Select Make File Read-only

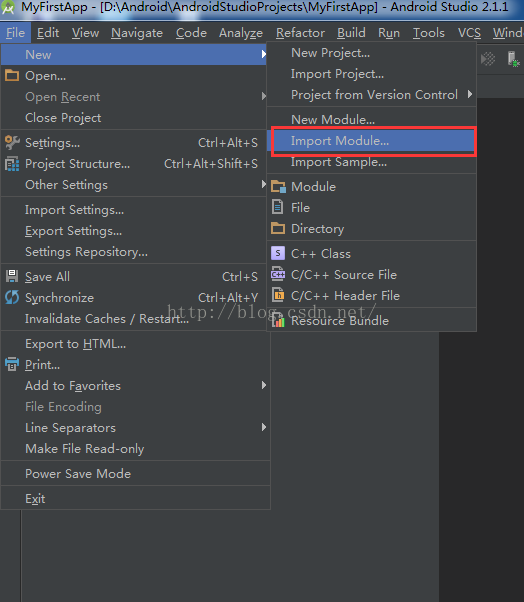click(134, 448)
